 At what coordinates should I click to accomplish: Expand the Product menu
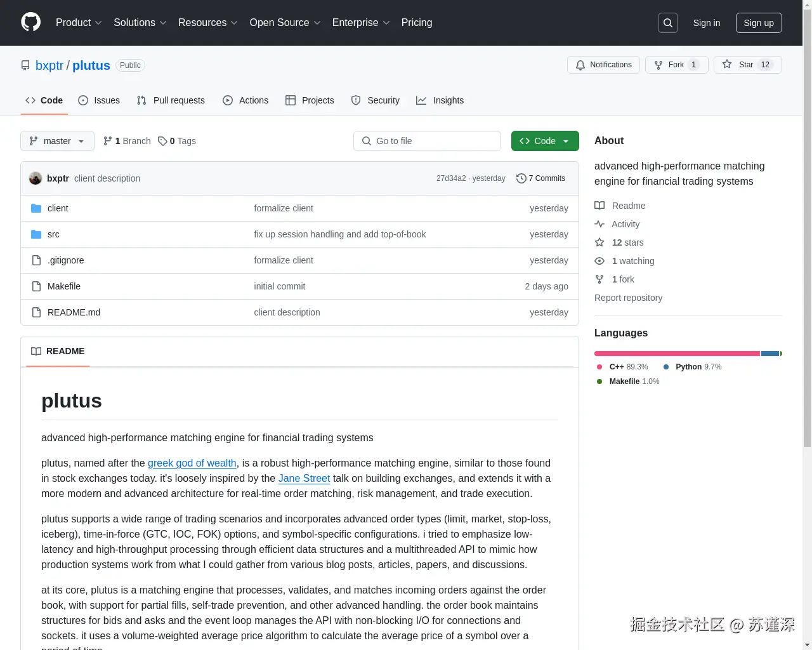(79, 23)
